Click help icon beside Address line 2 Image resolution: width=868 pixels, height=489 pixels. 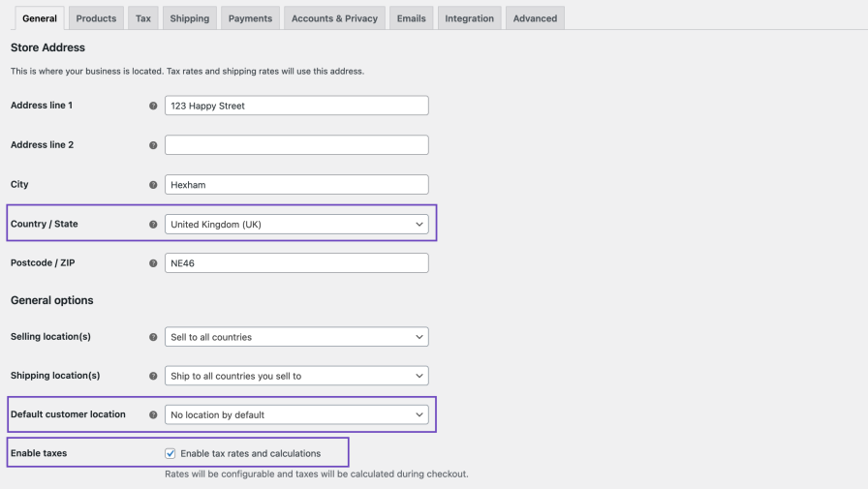[153, 145]
